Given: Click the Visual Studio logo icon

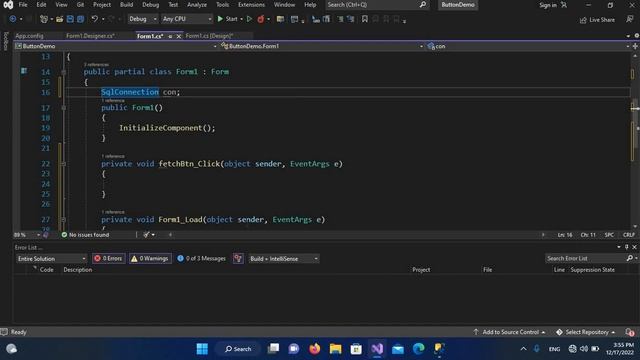Looking at the screenshot, I should coord(8,5).
